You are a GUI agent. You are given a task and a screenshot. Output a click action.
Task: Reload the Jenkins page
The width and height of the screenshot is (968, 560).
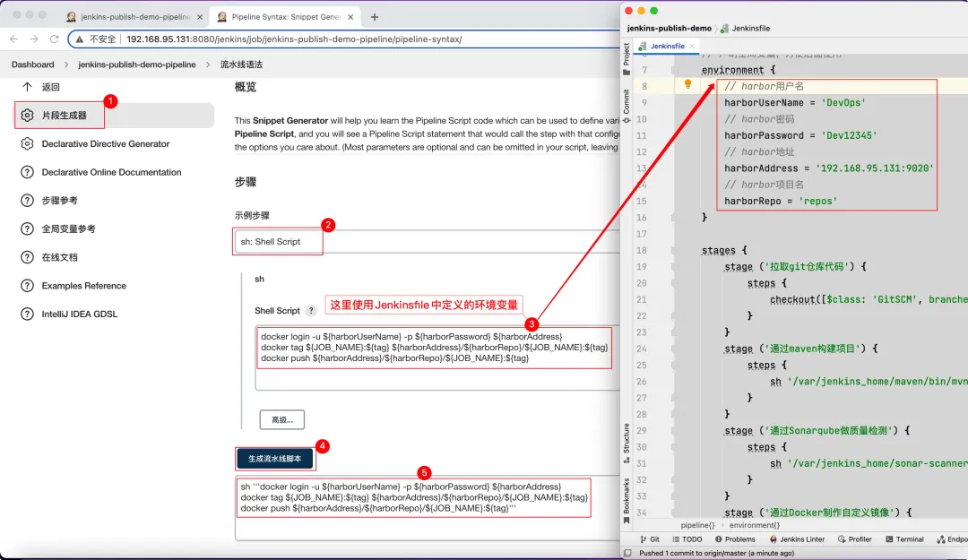(x=55, y=39)
